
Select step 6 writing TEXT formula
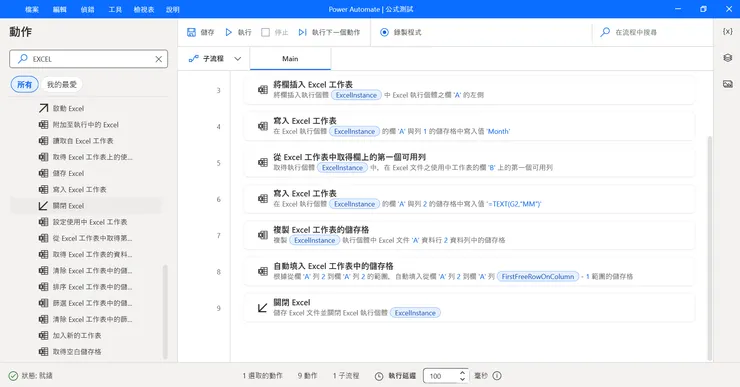469,199
